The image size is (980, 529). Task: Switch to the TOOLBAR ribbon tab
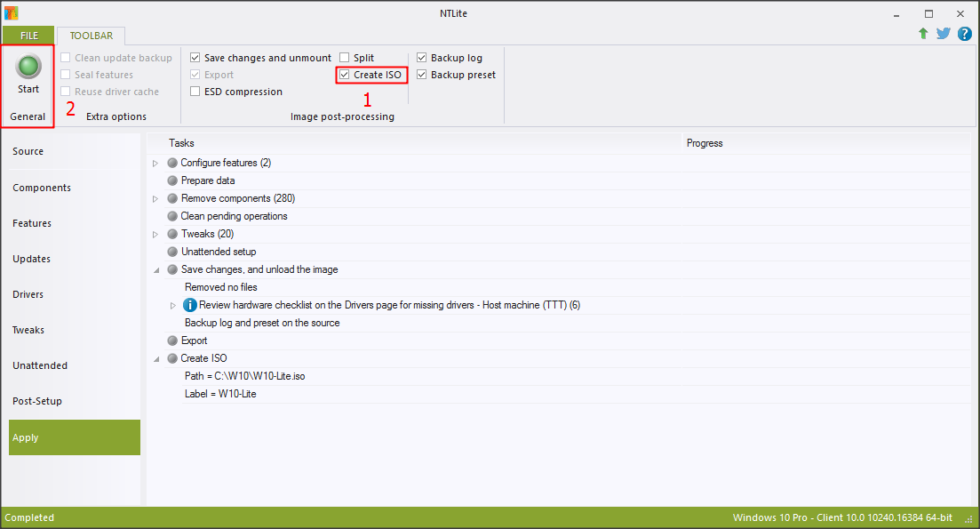92,36
